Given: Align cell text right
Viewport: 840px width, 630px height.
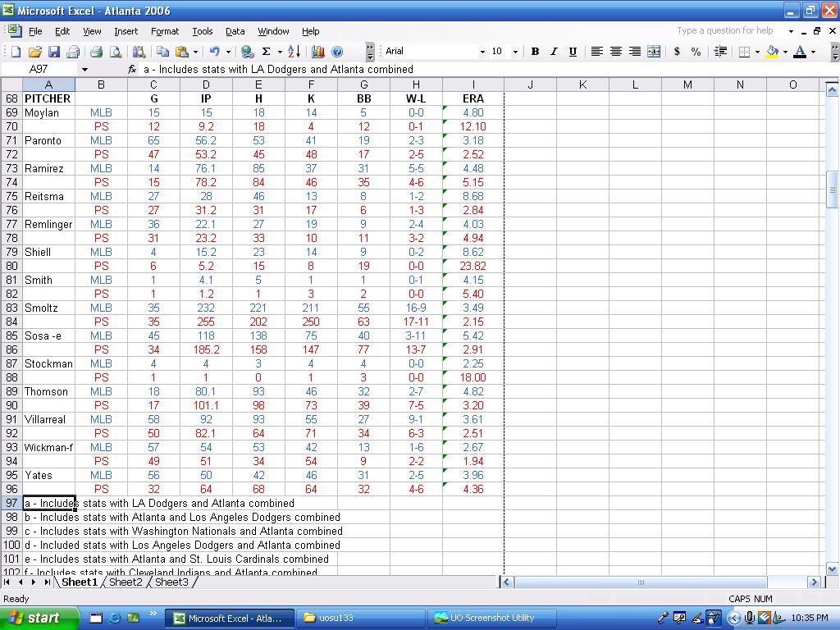Looking at the screenshot, I should point(635,52).
